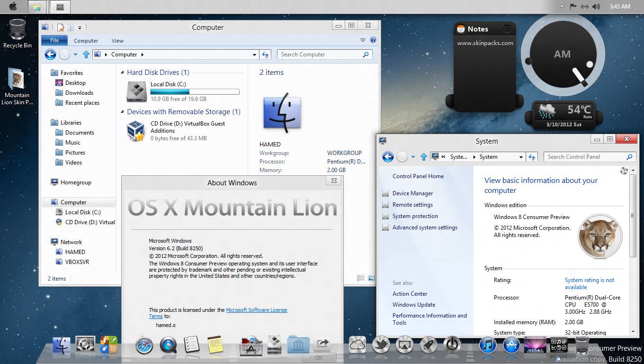Image resolution: width=644 pixels, height=364 pixels.
Task: Open the System address bar dropdown
Action: pos(521,157)
